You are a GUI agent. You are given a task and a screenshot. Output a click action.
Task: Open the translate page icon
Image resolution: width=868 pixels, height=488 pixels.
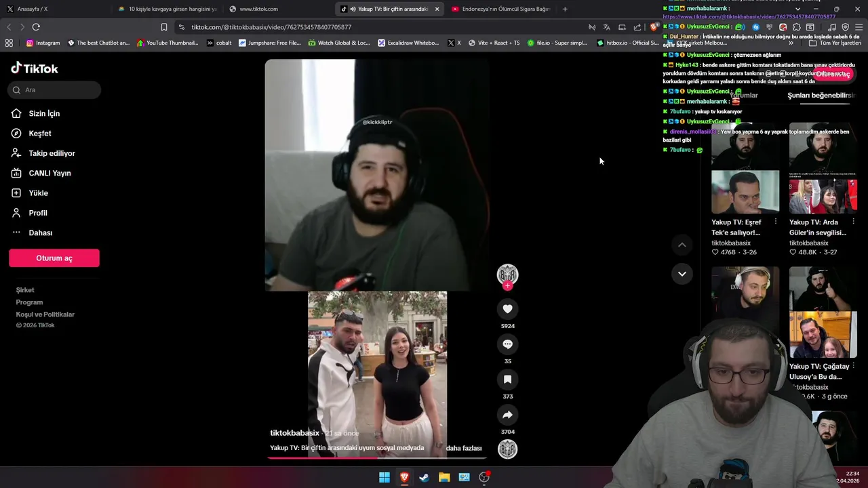[x=606, y=27]
